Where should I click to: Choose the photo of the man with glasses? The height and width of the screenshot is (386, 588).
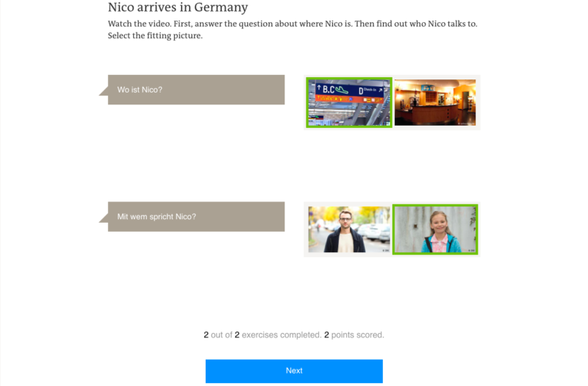348,229
